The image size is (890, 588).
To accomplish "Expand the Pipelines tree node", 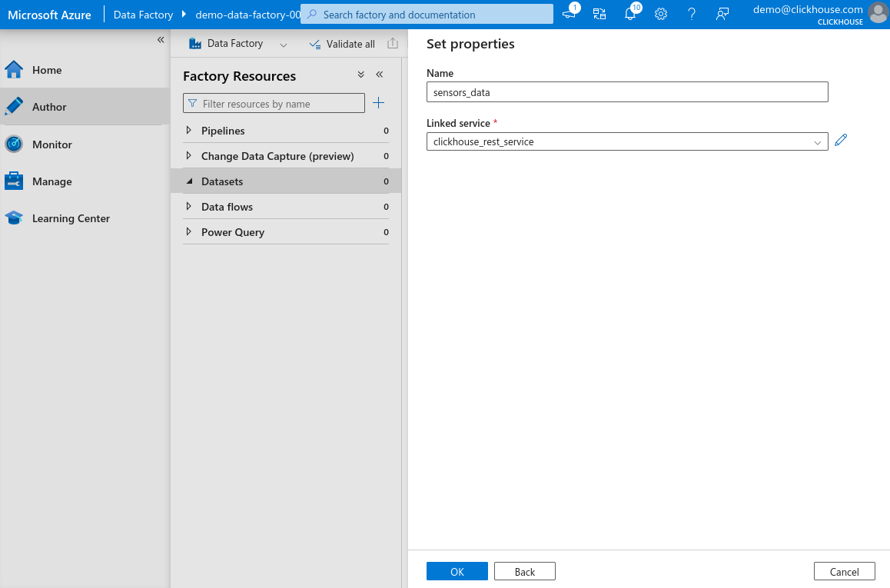I will coord(189,131).
